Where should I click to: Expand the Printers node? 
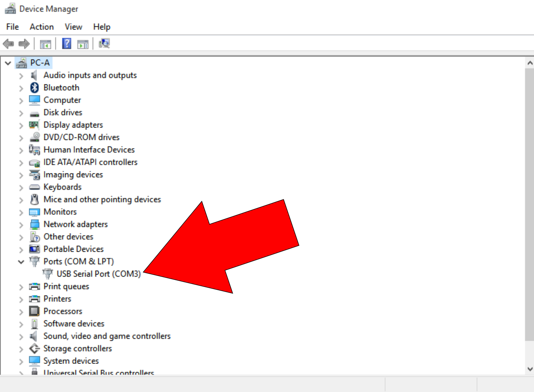point(21,299)
